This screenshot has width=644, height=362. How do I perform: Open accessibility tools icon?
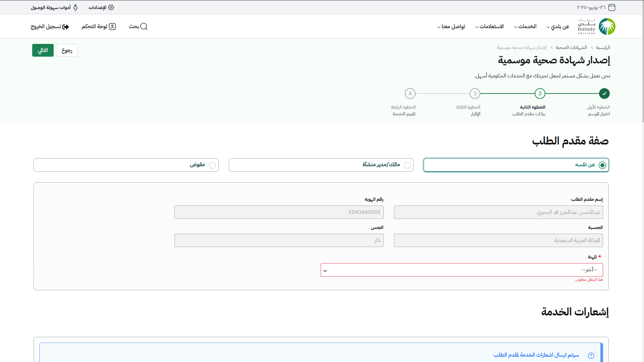[x=75, y=7]
